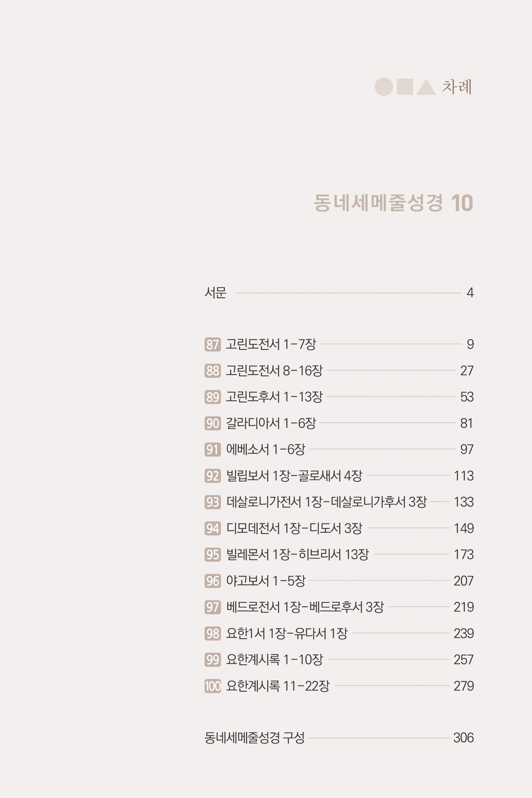Open 디모데전서 1장-디도서 3장 entry

[294, 528]
